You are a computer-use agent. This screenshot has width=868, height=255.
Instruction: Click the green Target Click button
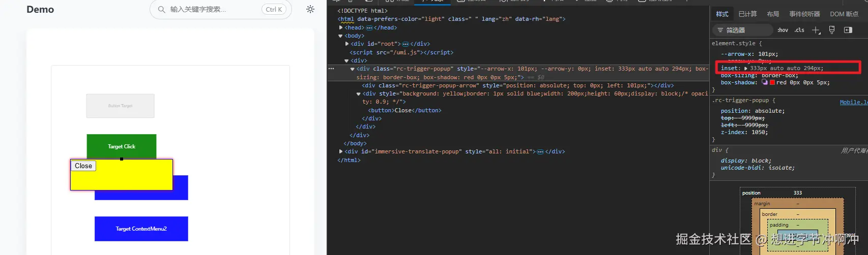122,146
